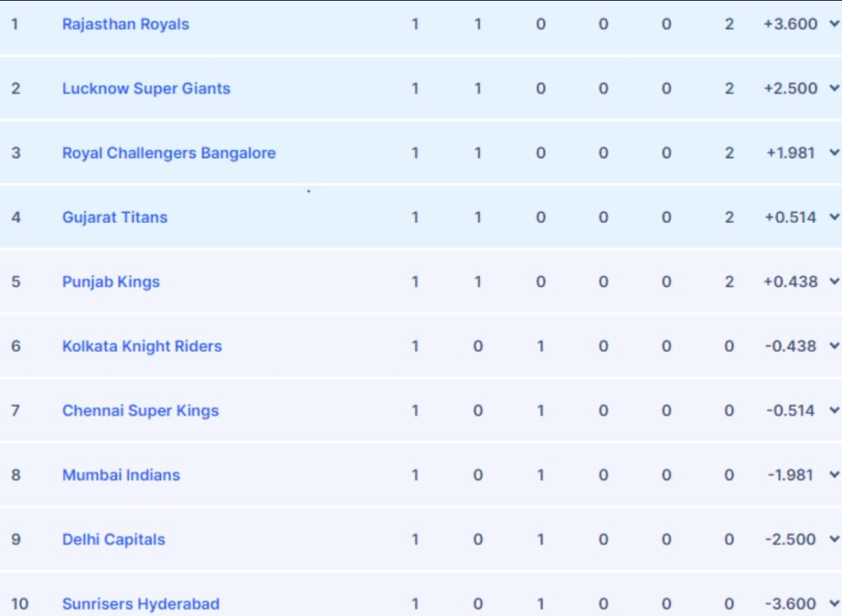Open the Kolkata Knight Riders link
The image size is (842, 616).
(142, 346)
